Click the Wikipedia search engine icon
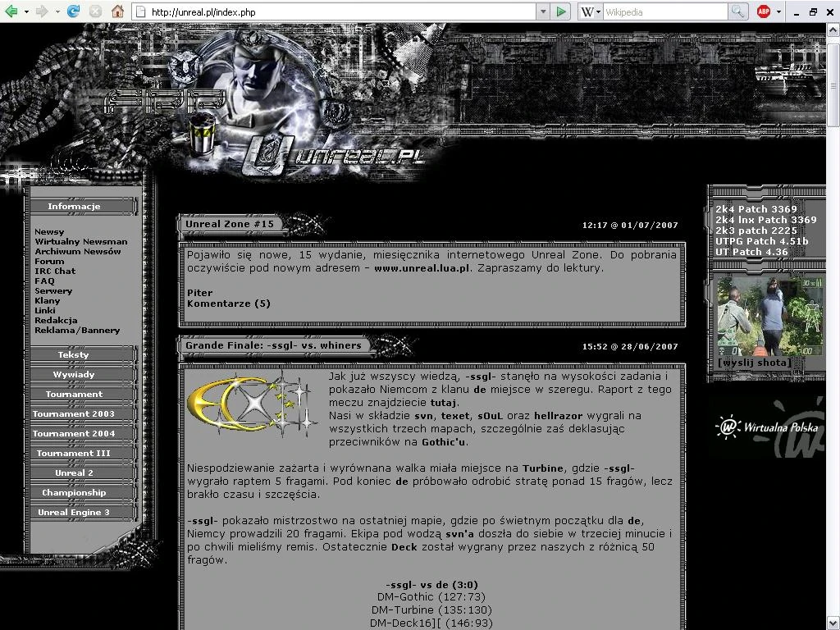 tap(587, 11)
